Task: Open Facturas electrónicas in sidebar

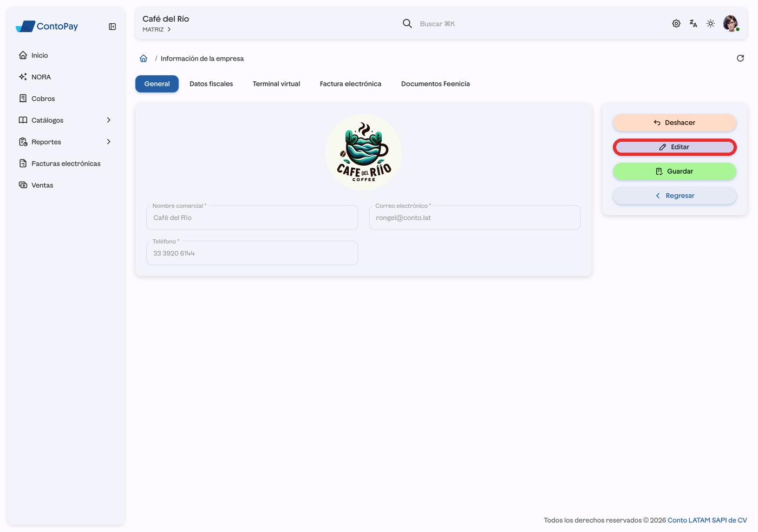Action: (x=66, y=163)
